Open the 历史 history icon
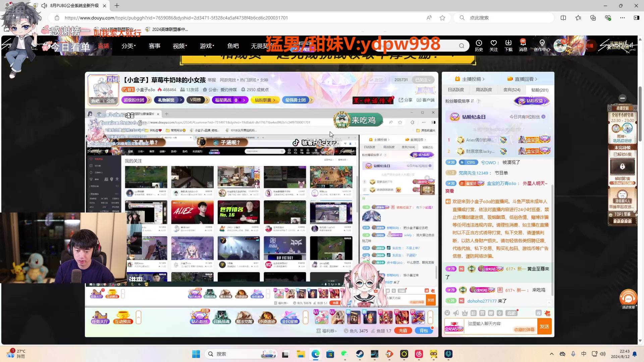This screenshot has width=644, height=362. point(479,45)
